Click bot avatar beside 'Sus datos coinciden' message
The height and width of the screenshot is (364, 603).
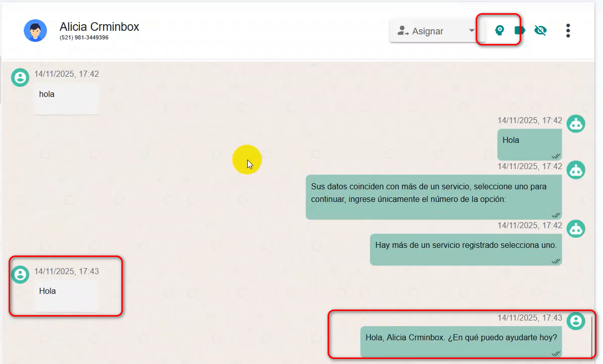(x=576, y=170)
